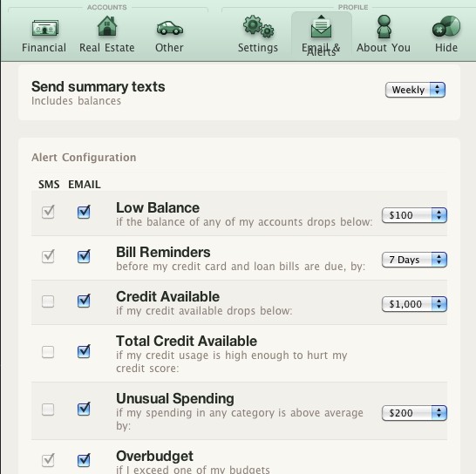Screen dimensions: 476x474
Task: Open Settings gears icon
Action: click(x=258, y=26)
